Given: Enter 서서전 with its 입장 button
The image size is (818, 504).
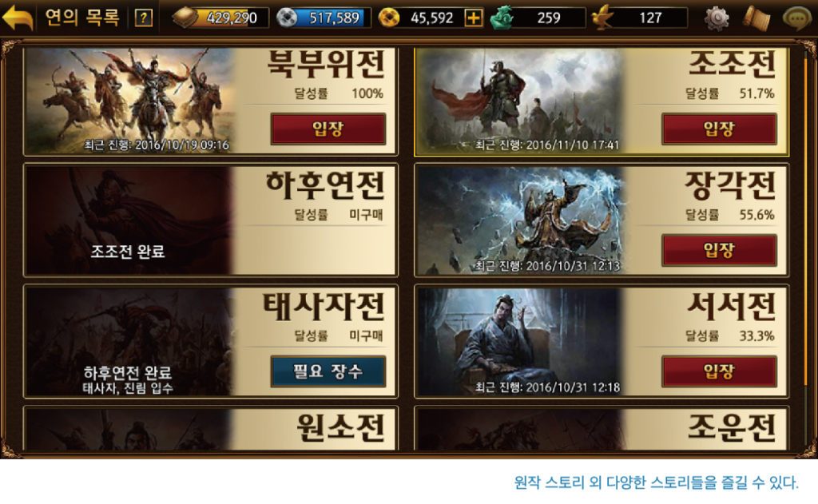Looking at the screenshot, I should point(719,371).
